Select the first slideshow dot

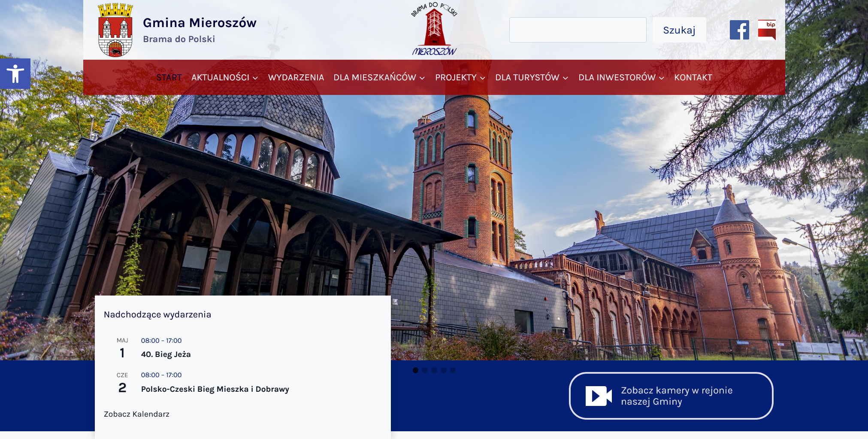415,370
